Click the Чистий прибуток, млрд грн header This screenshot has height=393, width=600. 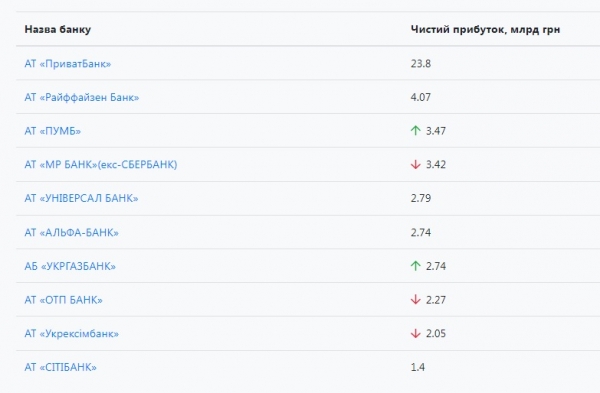tap(486, 29)
